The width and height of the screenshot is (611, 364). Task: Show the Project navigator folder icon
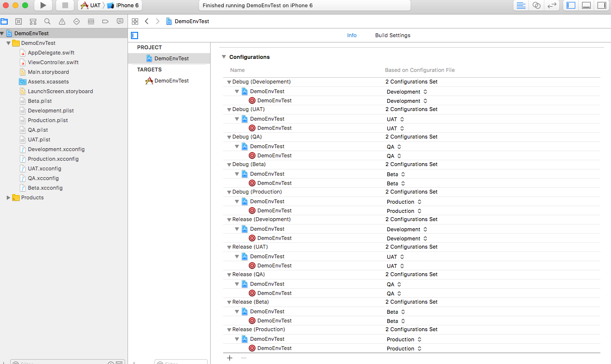[x=4, y=21]
